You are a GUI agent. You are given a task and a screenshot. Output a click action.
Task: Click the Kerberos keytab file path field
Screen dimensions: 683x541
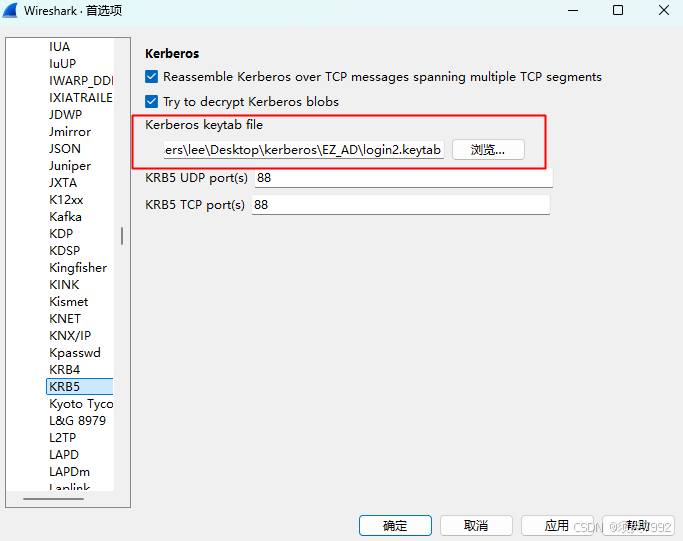tap(304, 150)
